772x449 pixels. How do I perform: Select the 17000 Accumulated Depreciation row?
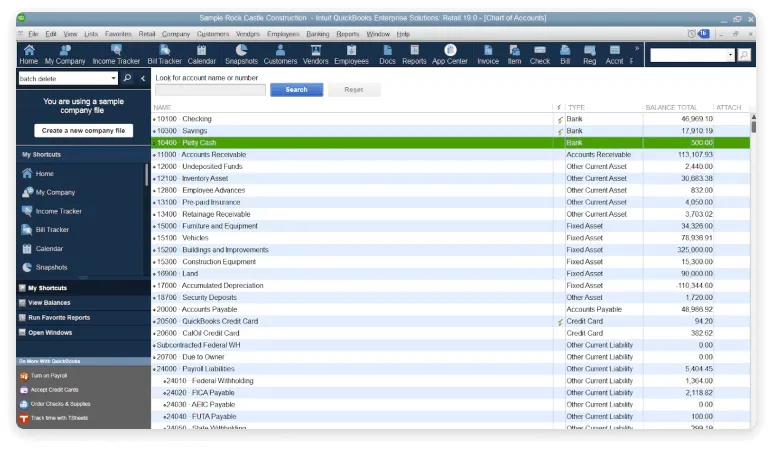click(x=450, y=286)
